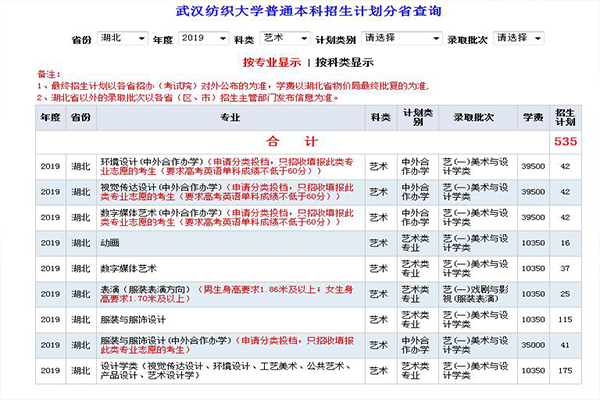Click the 合计 row label
Viewport: 600px width, 400px height.
pyautogui.click(x=292, y=142)
